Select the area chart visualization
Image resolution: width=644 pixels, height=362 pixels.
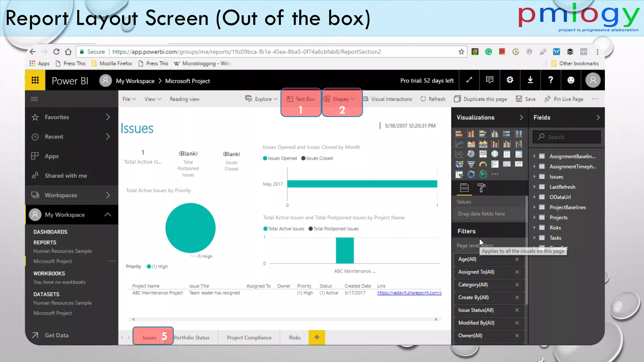pyautogui.click(x=471, y=144)
